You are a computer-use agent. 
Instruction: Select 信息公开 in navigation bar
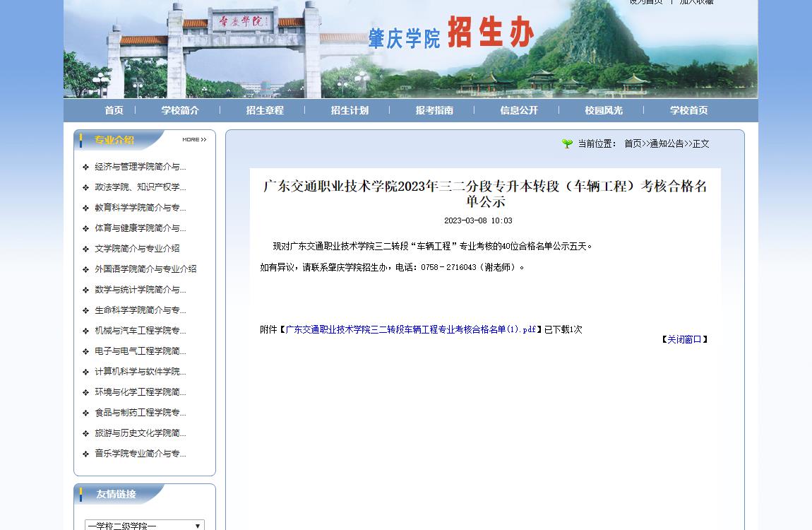[519, 110]
